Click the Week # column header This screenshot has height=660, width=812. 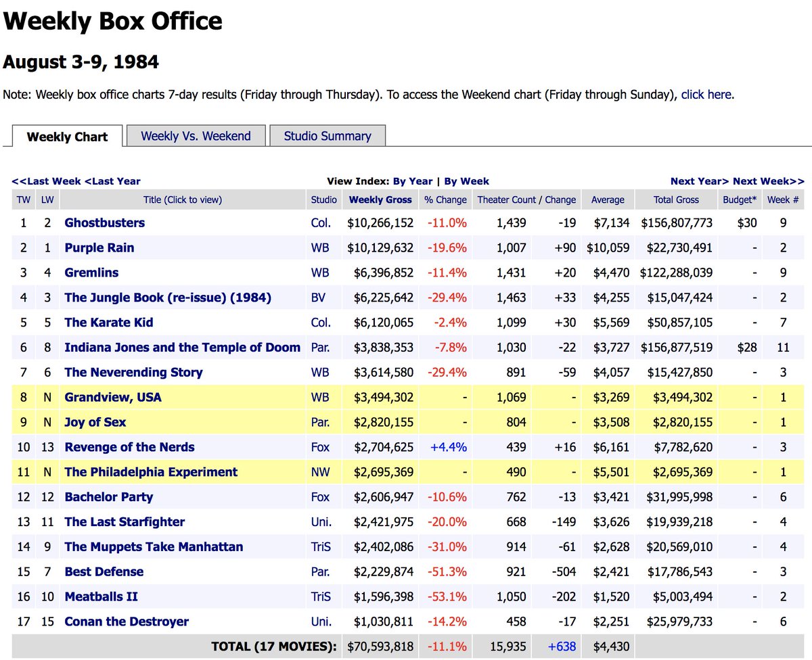(783, 199)
